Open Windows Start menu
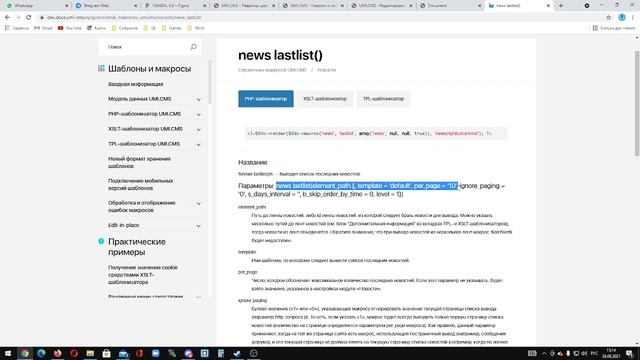The image size is (640, 360). click(x=8, y=353)
